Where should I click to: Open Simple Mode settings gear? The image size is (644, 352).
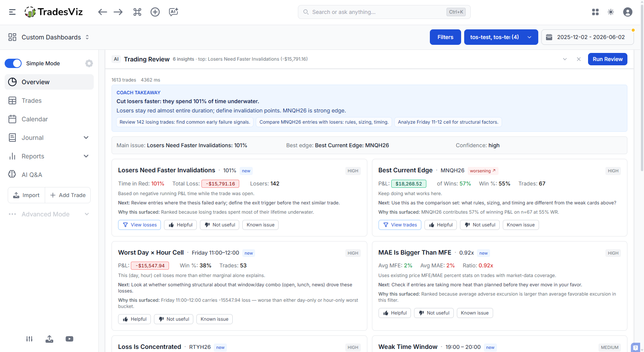pyautogui.click(x=89, y=63)
